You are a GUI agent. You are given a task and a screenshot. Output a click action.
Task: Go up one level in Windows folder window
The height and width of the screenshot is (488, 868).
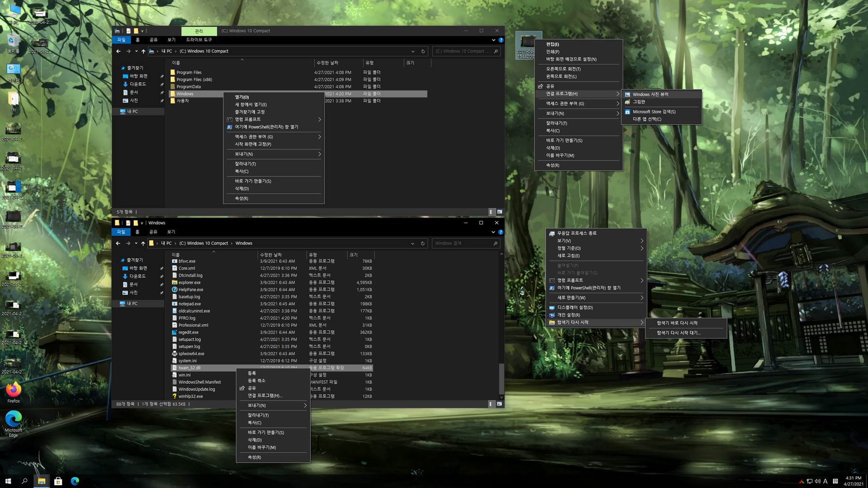coord(143,243)
